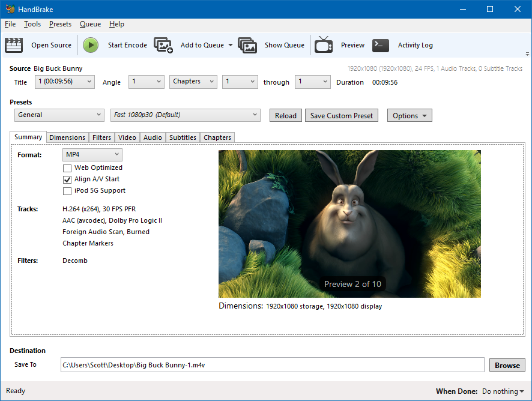Click the Show Queue stacked images icon

tap(247, 45)
